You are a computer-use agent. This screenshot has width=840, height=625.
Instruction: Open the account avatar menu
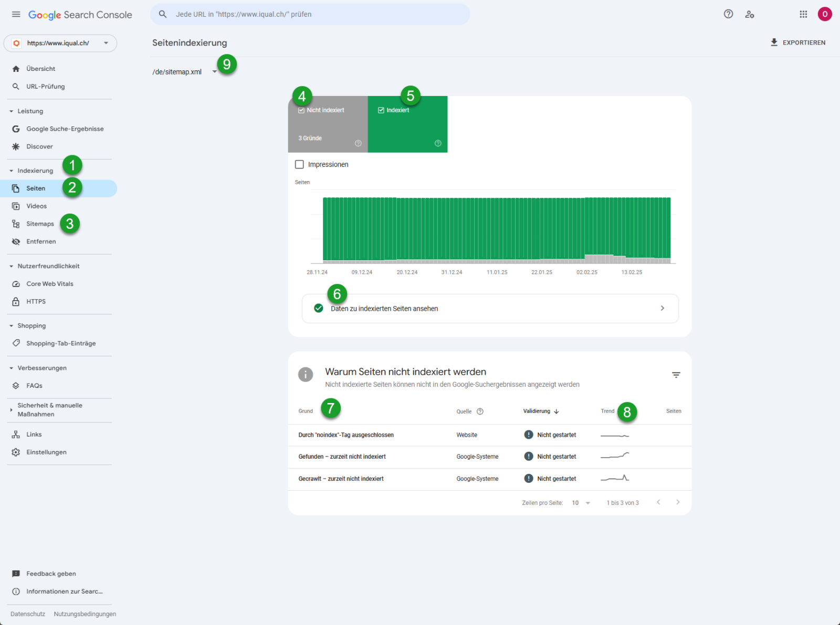click(825, 14)
